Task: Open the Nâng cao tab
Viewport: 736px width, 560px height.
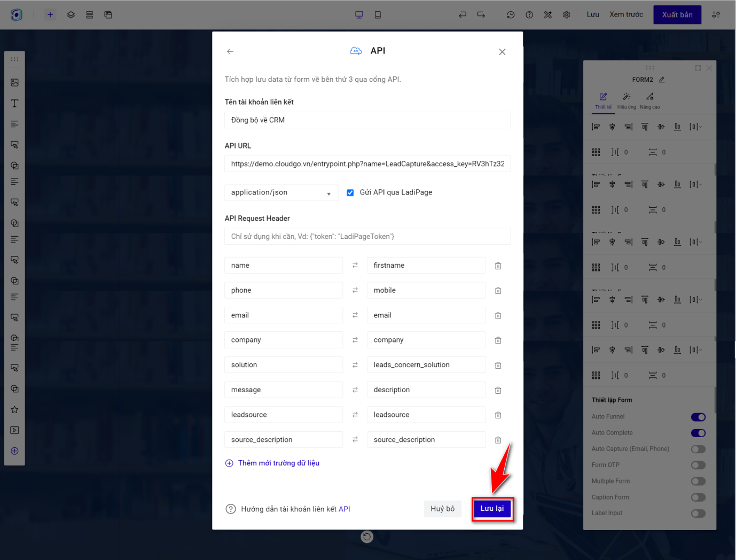Action: click(x=649, y=100)
